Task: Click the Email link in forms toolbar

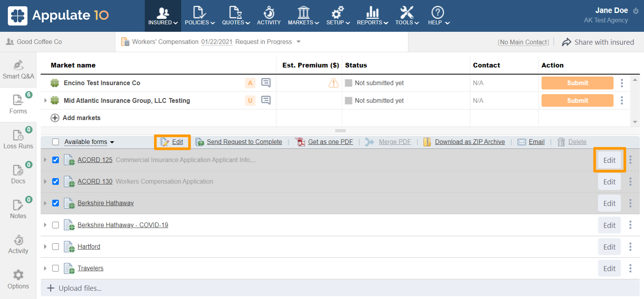Action: (x=537, y=142)
